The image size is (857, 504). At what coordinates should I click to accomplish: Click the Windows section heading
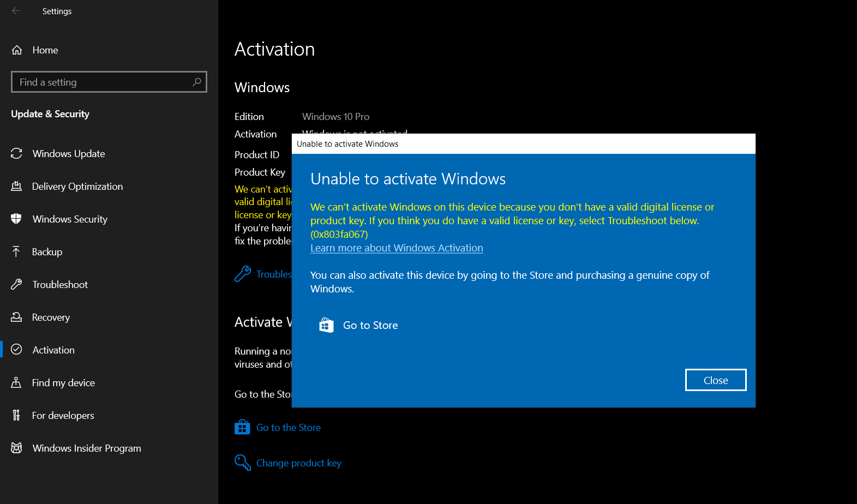pyautogui.click(x=262, y=88)
